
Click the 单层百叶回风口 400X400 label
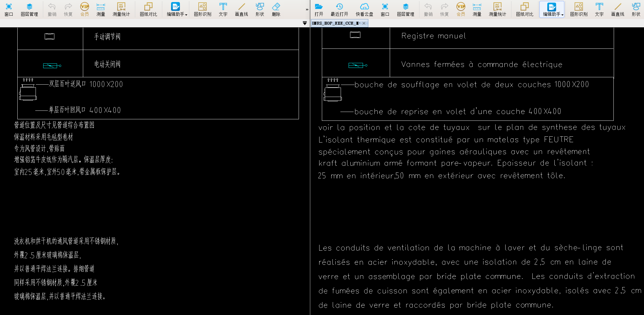point(85,110)
